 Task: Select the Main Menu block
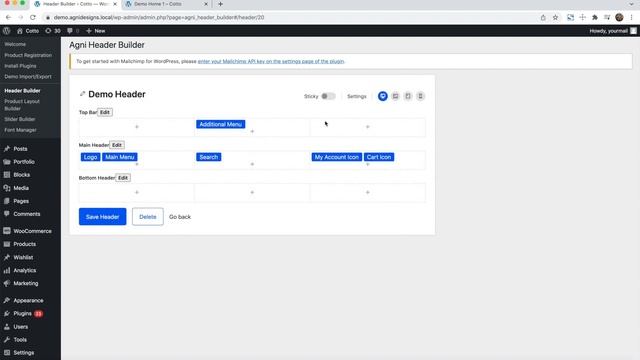(120, 157)
